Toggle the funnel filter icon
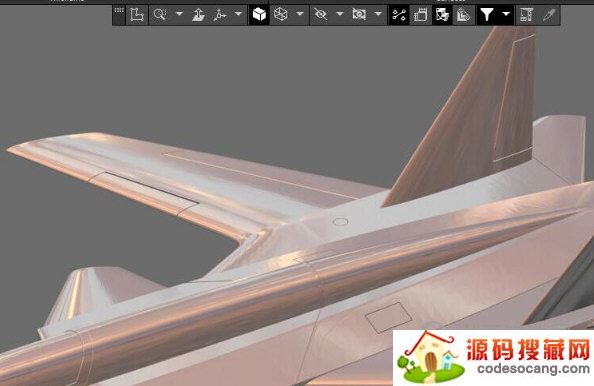594x386 pixels. (x=487, y=15)
